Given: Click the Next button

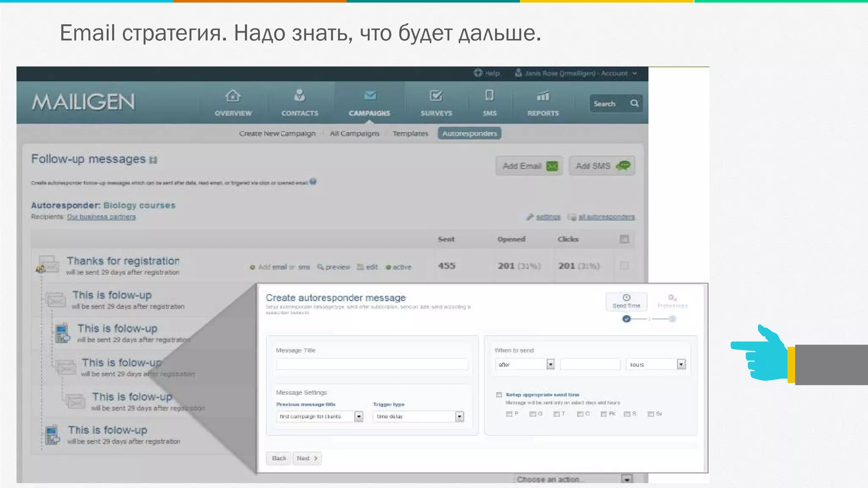Looking at the screenshot, I should [x=307, y=458].
